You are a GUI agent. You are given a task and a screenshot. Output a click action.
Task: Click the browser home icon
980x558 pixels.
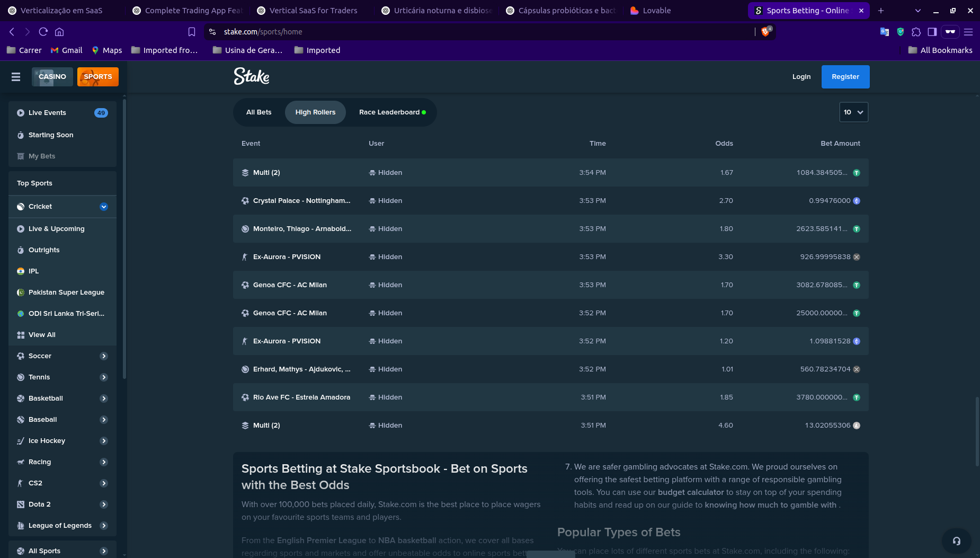click(59, 32)
